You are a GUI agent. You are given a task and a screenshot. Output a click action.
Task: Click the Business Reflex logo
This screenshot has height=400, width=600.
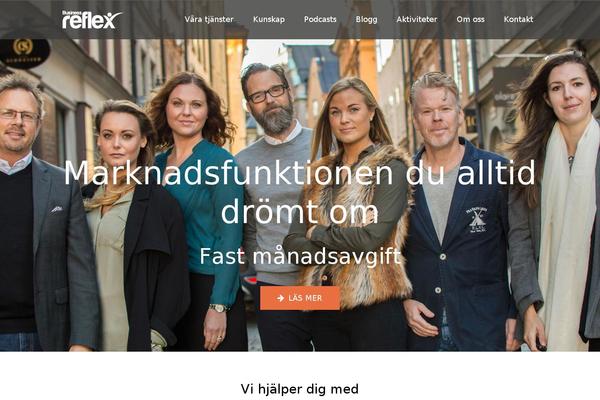92,20
